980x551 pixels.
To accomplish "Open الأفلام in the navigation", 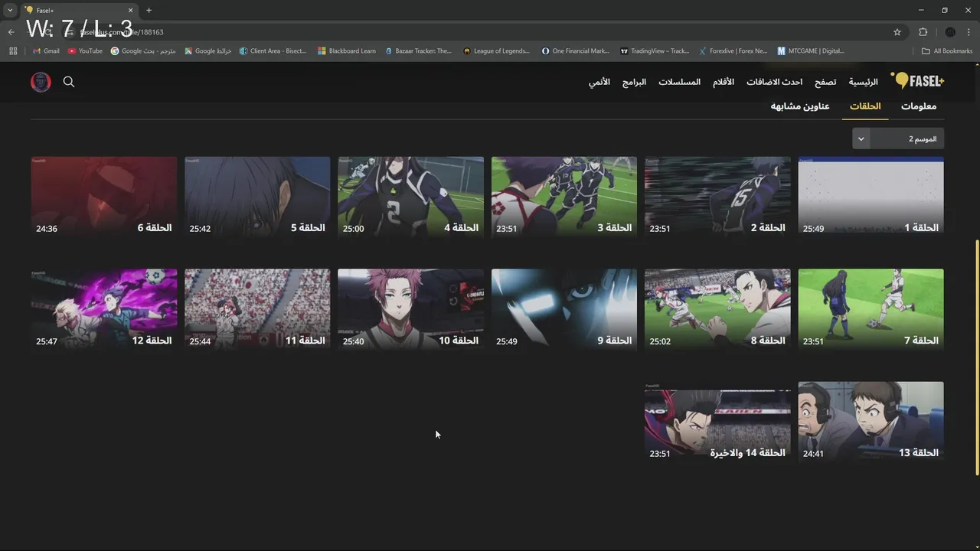I will click(x=724, y=82).
